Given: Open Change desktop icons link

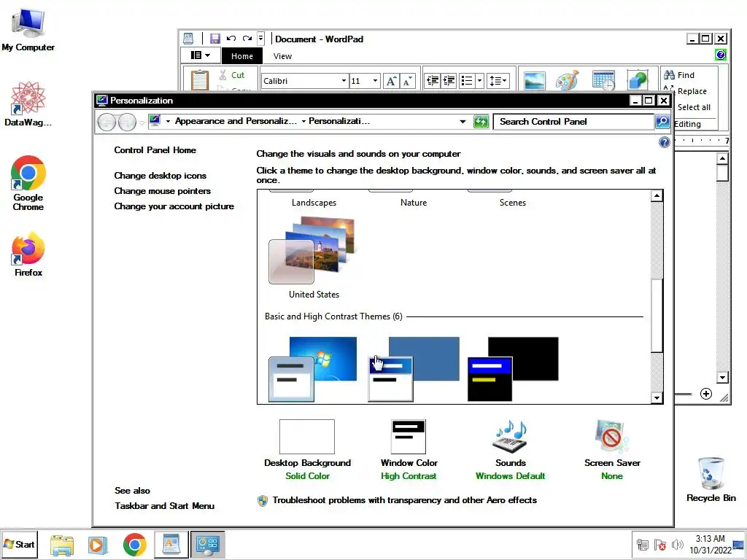Looking at the screenshot, I should 160,176.
